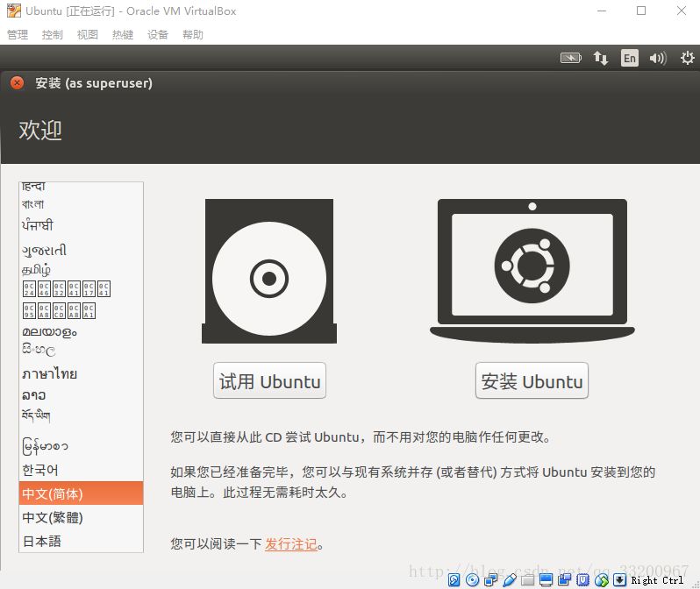The image size is (700, 589).
Task: Select தமிழ் in the language list
Action: [81, 269]
